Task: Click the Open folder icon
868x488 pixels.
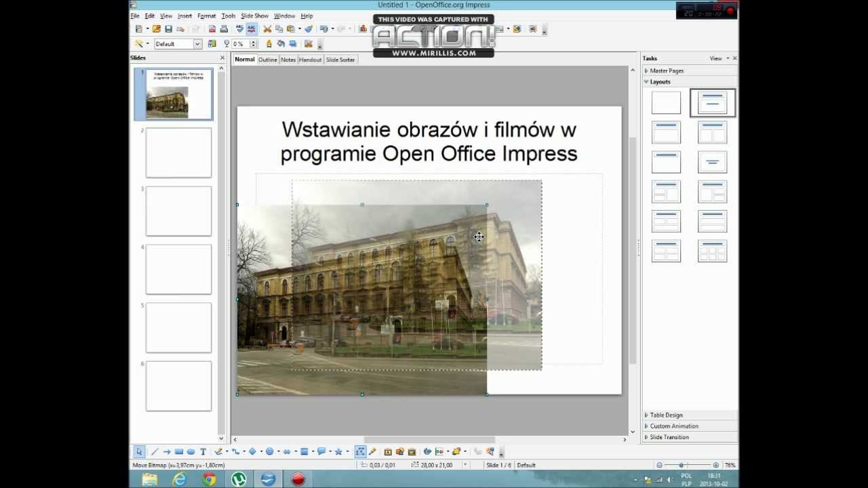Action: 157,29
